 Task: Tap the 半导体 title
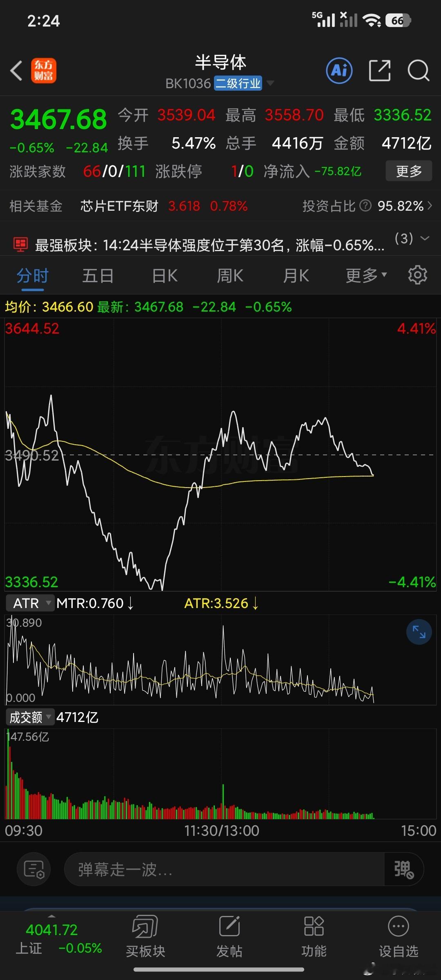coord(220,62)
